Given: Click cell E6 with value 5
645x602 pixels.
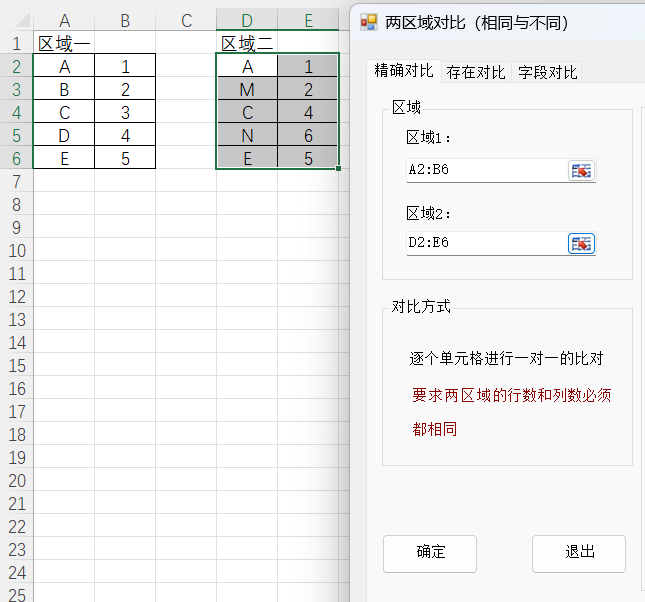Looking at the screenshot, I should tap(308, 158).
